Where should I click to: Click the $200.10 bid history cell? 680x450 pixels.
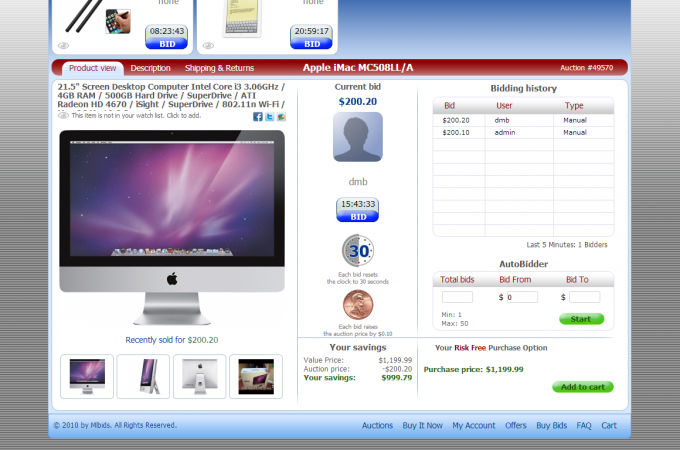click(x=456, y=132)
